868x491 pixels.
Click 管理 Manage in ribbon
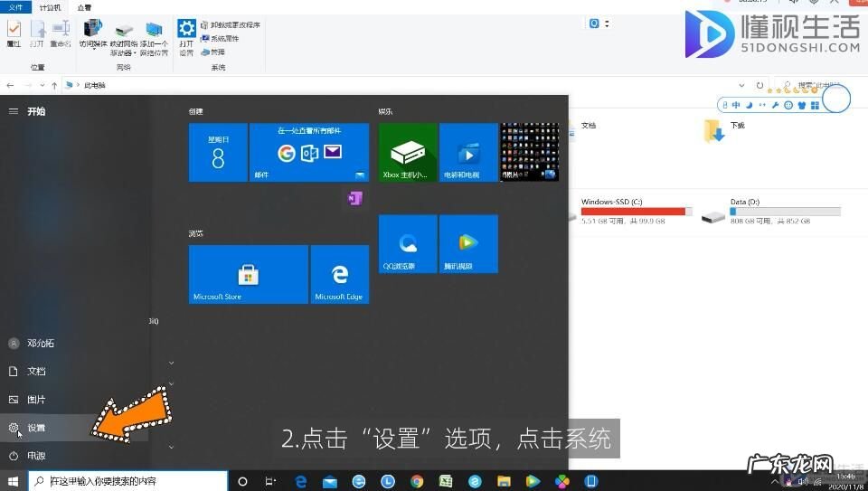click(213, 52)
